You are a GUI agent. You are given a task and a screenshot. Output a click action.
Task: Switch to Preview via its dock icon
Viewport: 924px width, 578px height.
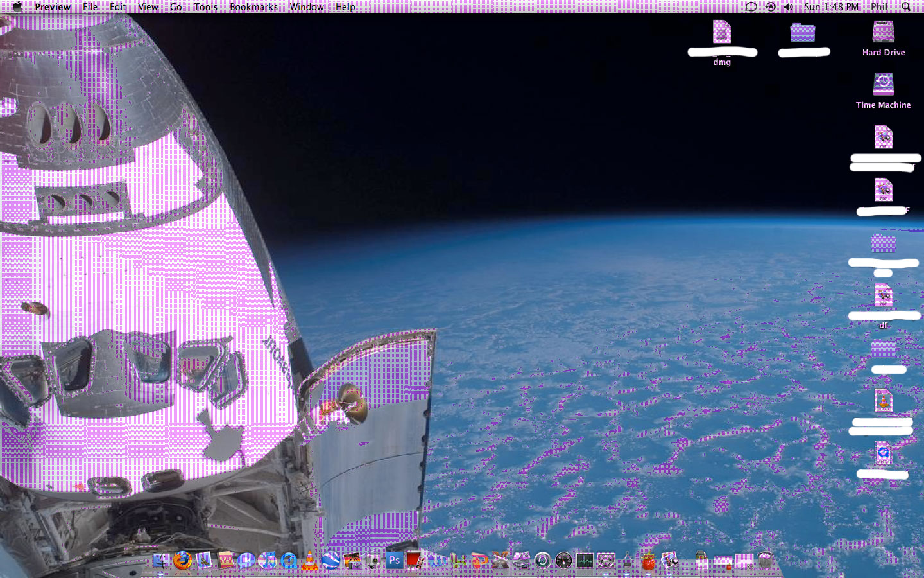[x=669, y=561]
